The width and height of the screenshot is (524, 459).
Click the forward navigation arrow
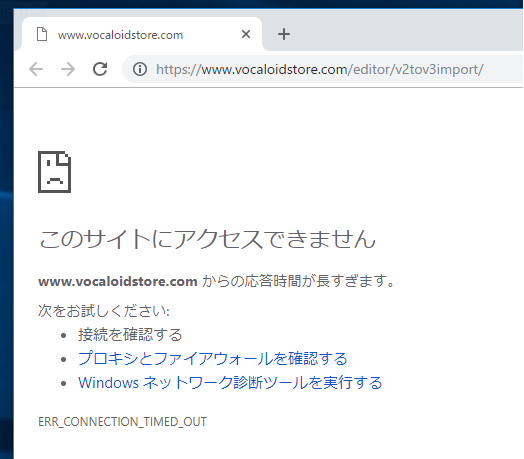point(68,69)
